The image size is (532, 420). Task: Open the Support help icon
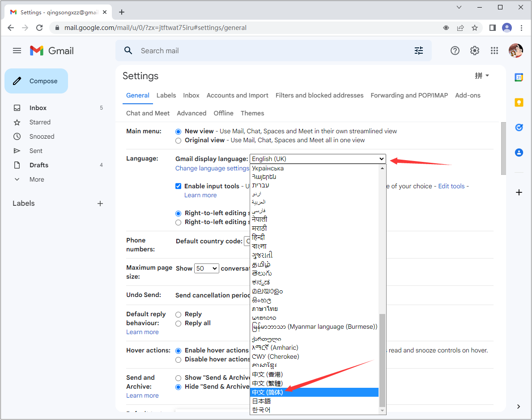[x=455, y=51]
